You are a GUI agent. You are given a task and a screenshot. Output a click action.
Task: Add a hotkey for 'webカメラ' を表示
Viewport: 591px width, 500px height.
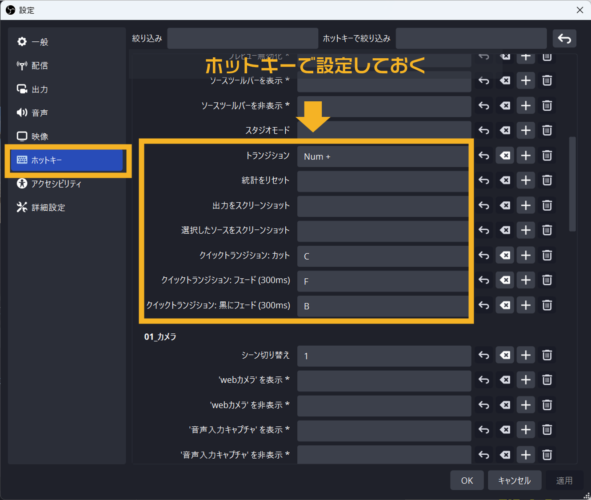pos(526,380)
